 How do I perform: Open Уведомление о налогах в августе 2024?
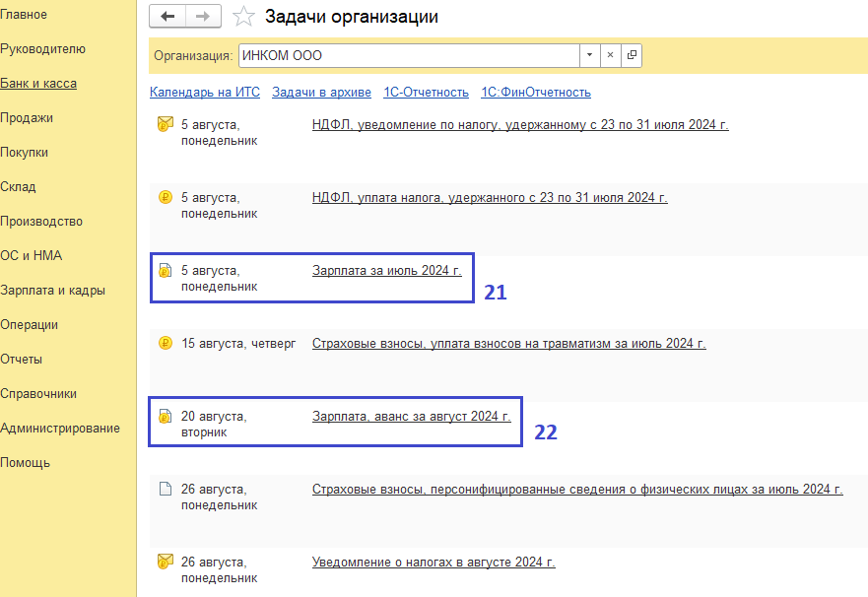pos(434,563)
